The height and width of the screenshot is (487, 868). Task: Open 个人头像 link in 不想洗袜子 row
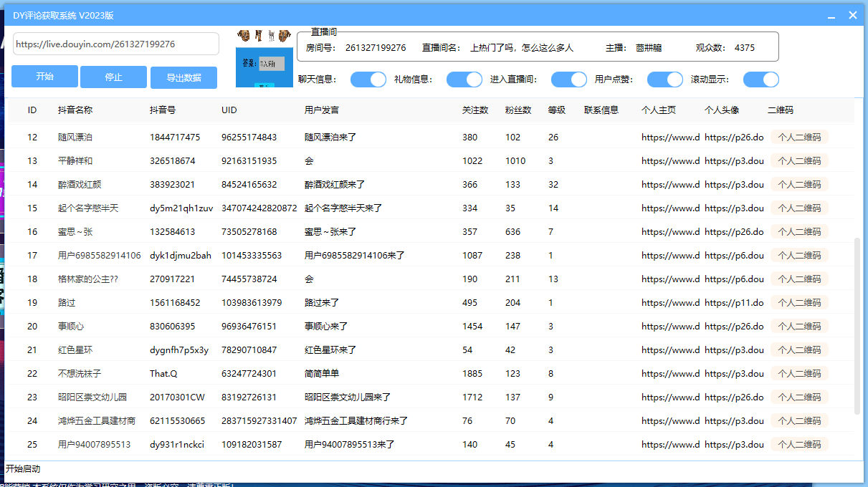click(x=734, y=373)
